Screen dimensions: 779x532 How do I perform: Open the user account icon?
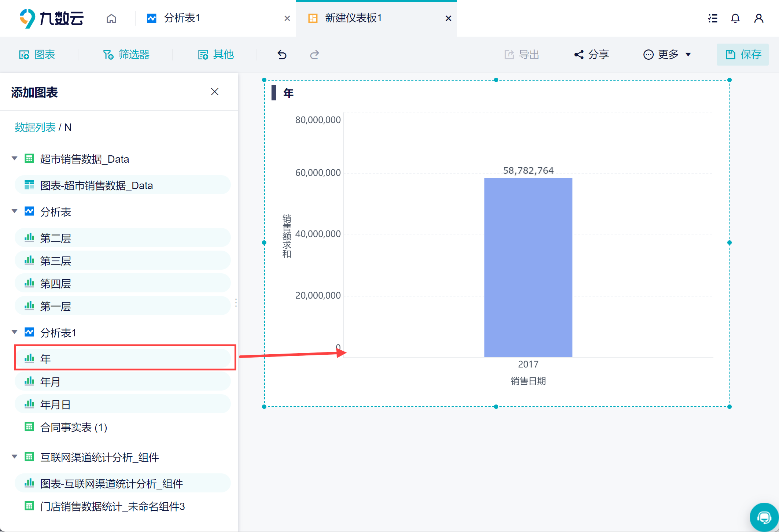pyautogui.click(x=758, y=18)
